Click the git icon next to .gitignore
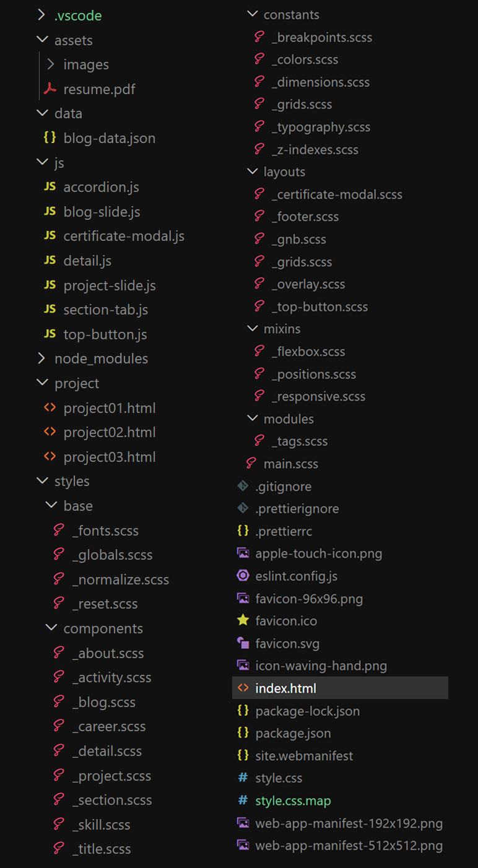 tap(243, 486)
